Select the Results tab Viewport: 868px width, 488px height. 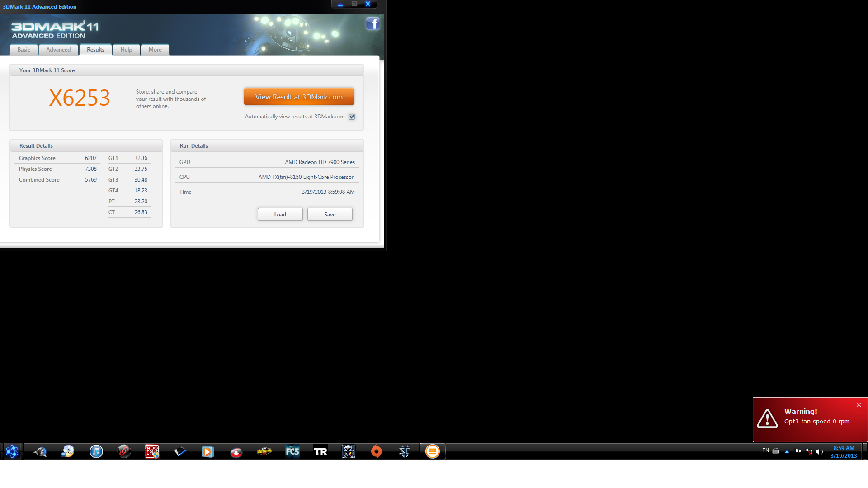[95, 49]
